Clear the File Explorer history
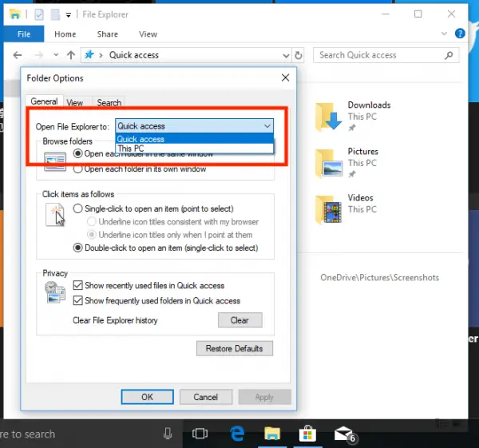479x448 pixels. point(240,320)
